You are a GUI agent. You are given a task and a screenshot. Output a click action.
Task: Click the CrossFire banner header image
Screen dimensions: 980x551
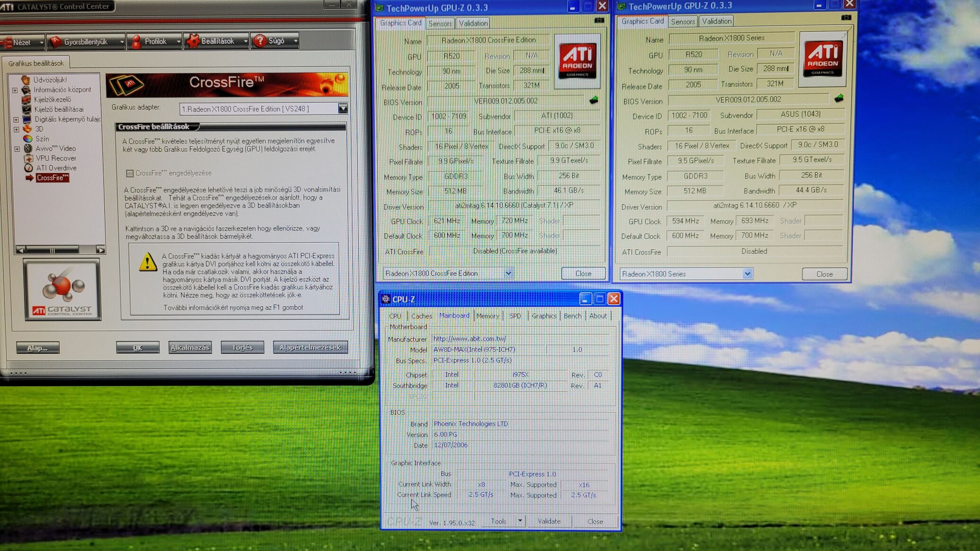pos(227,85)
